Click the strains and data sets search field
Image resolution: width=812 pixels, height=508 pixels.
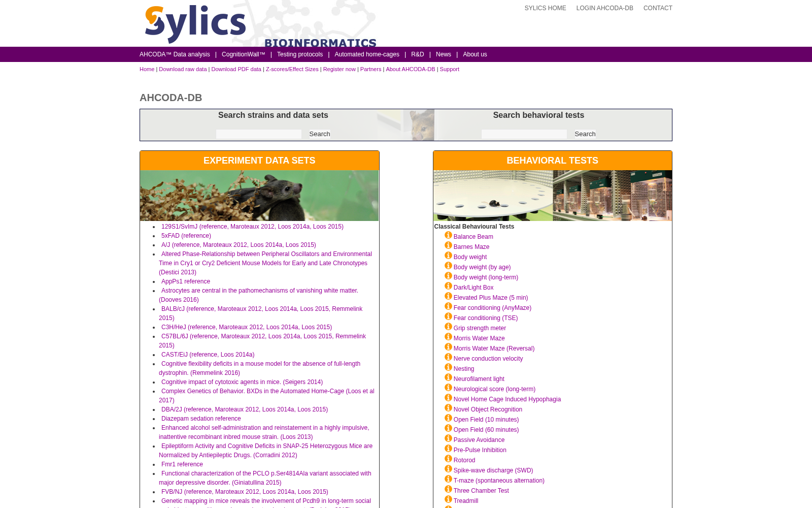pyautogui.click(x=259, y=134)
